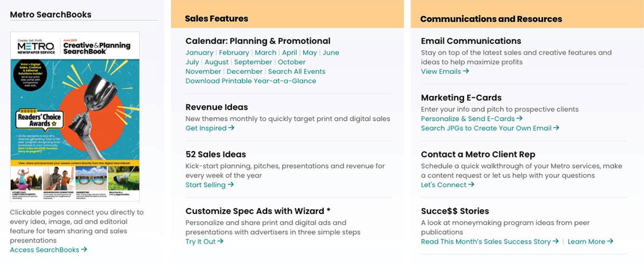644x266 pixels.
Task: Click the arrow icon after Learn More
Action: 610,242
